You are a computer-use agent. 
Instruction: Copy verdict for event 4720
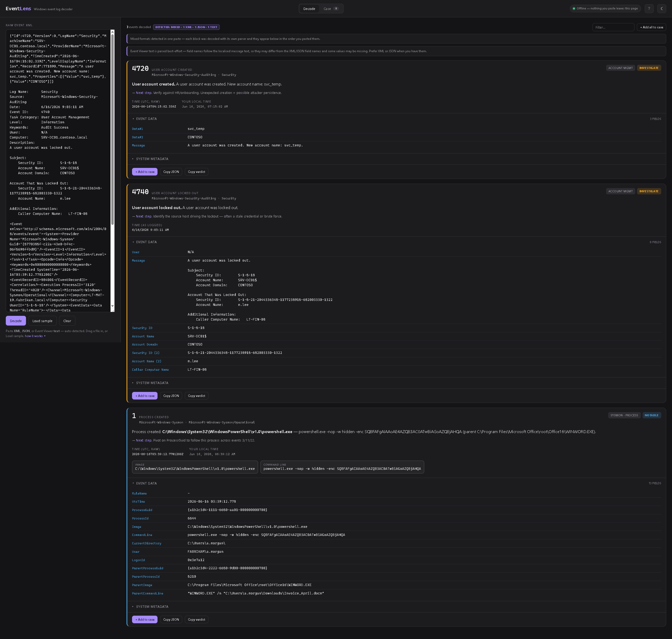click(197, 172)
